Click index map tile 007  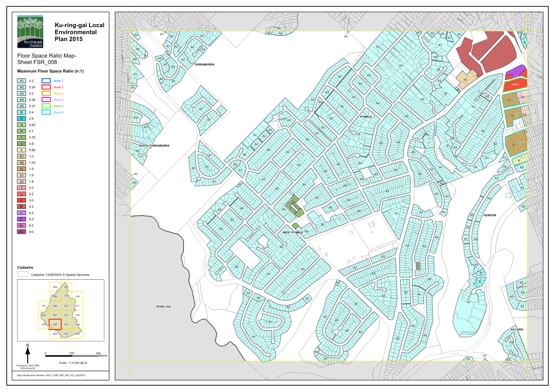tap(55, 315)
